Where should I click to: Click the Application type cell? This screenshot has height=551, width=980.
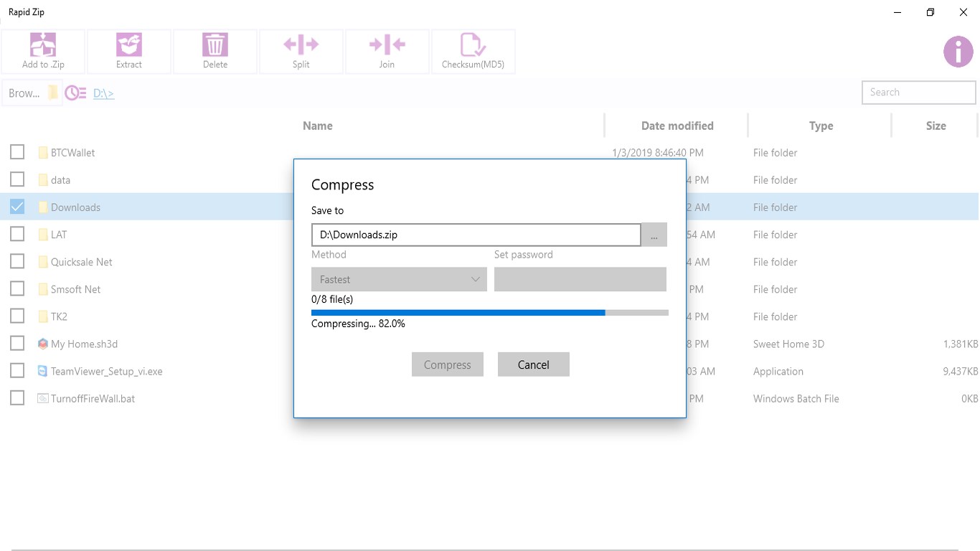[x=778, y=372]
